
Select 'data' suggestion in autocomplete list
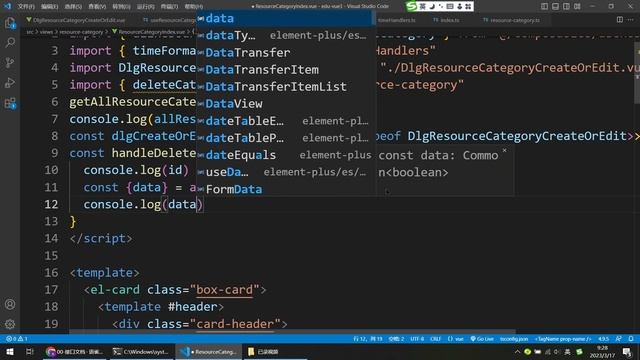(284, 18)
